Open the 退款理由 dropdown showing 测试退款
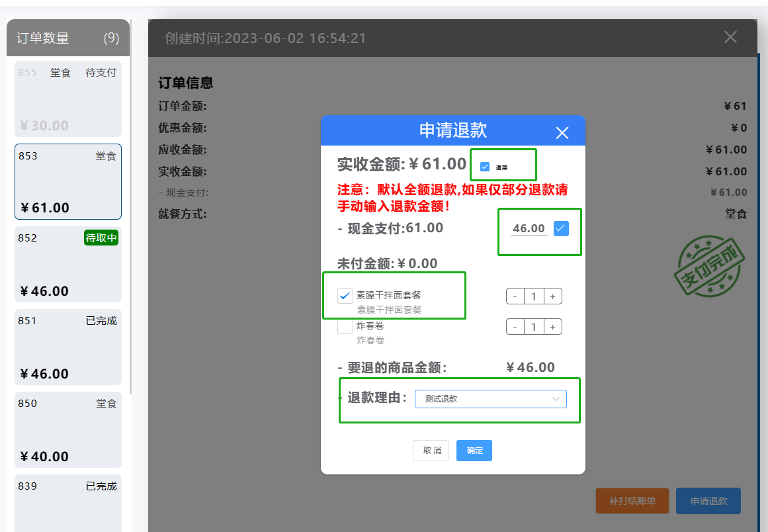 pyautogui.click(x=490, y=398)
